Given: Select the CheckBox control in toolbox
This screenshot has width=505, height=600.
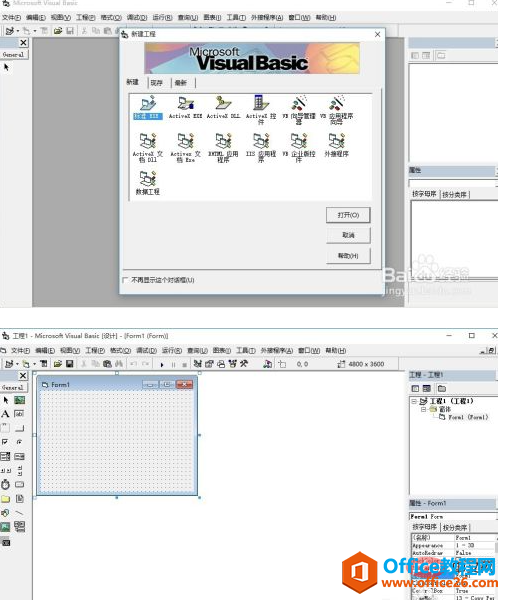Looking at the screenshot, I should point(5,442).
